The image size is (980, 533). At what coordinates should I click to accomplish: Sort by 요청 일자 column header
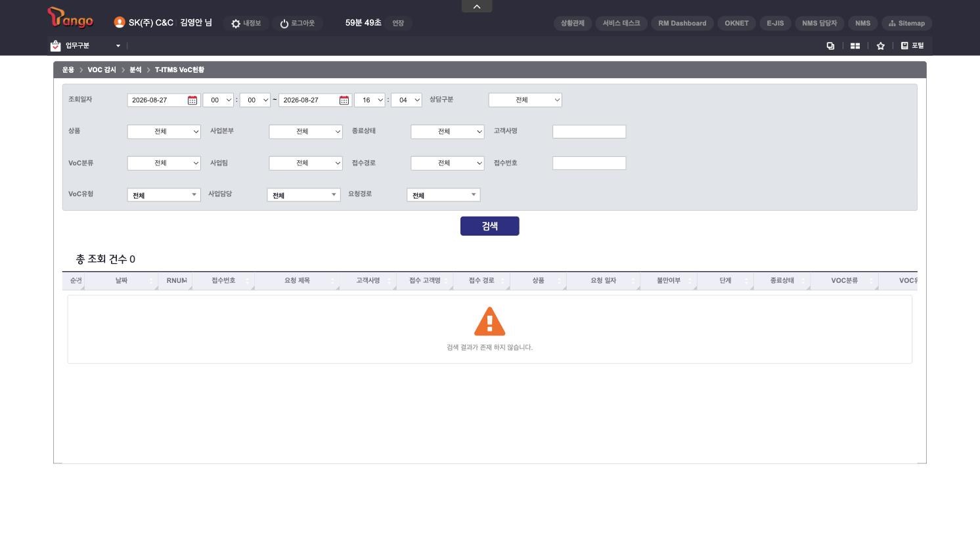603,280
